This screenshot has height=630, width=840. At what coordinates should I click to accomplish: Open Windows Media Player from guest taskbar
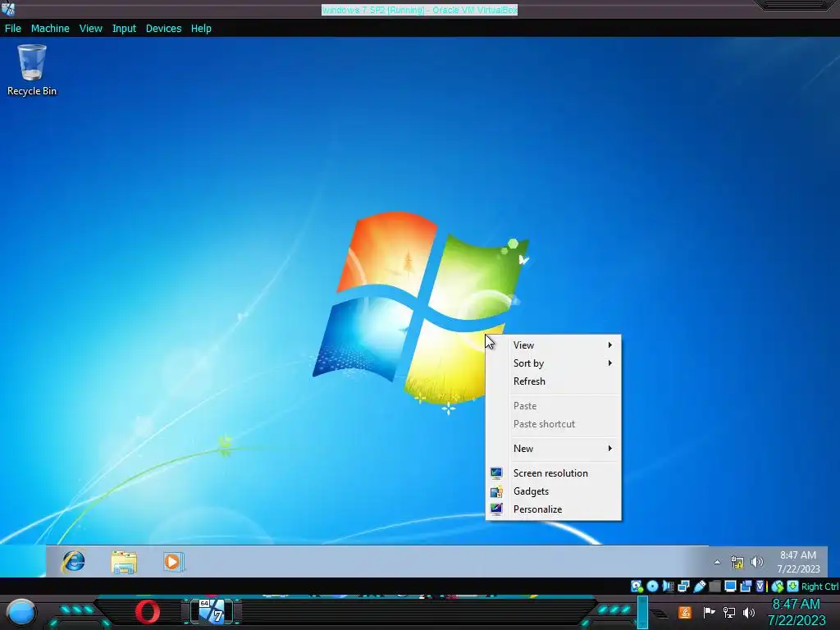174,562
